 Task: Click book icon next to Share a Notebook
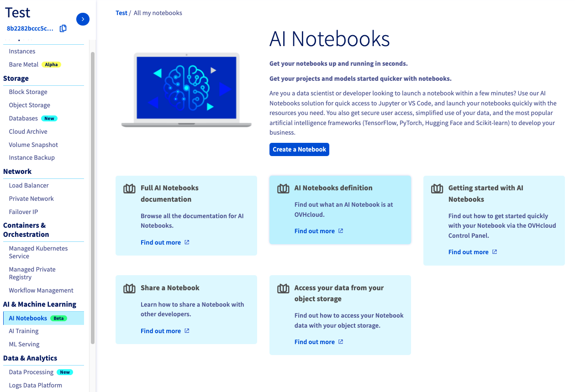click(129, 288)
